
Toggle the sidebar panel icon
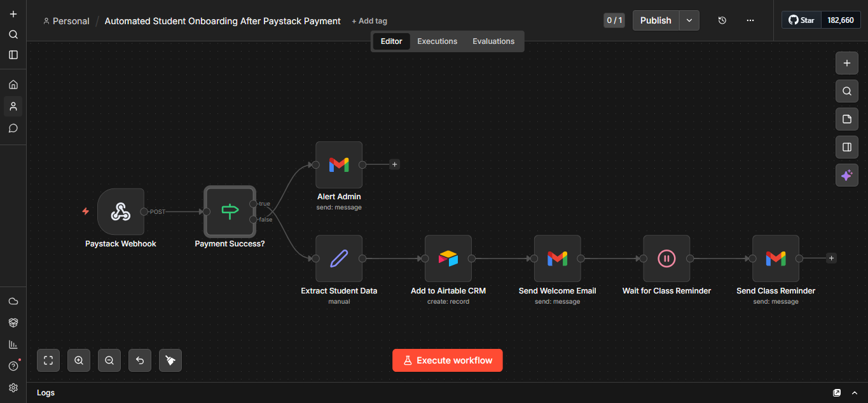tap(13, 55)
